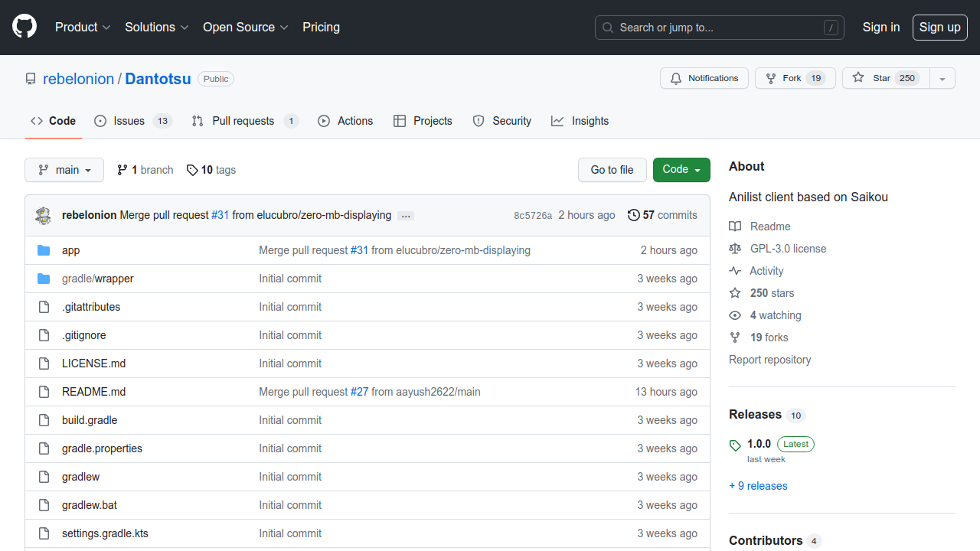980x551 pixels.
Task: Click the gradle/wrapper folder icon
Action: coord(44,279)
